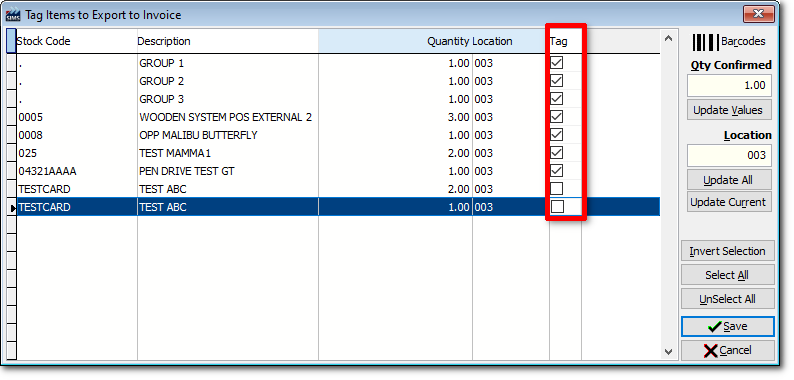The height and width of the screenshot is (380, 794).
Task: Click WOODEN SYSTEM POS EXTERNAL 2 description
Action: (x=228, y=117)
